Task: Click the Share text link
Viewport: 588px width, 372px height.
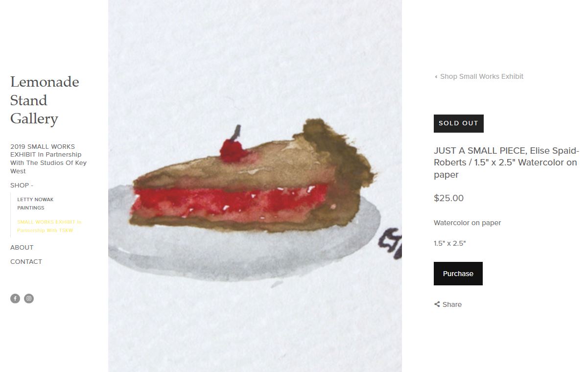Action: [452, 304]
